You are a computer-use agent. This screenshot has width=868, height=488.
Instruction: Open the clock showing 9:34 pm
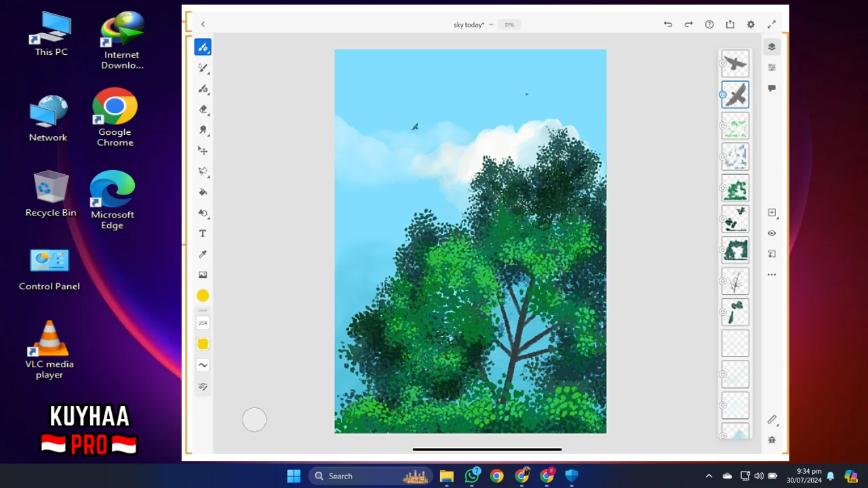click(x=804, y=476)
